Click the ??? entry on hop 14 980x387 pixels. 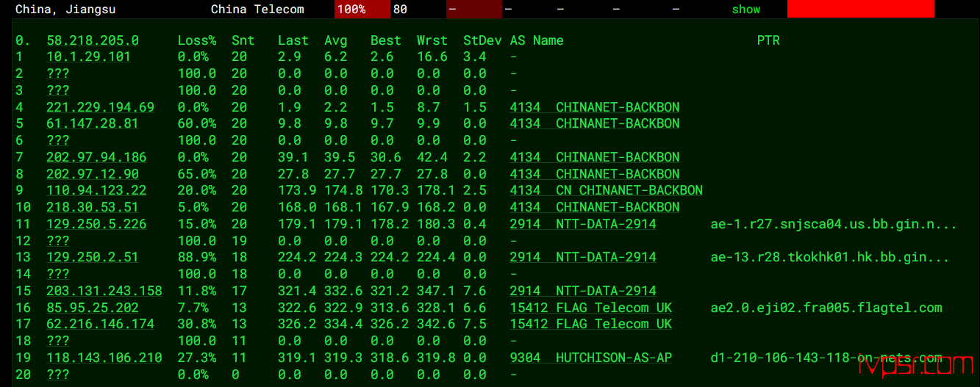click(x=57, y=274)
